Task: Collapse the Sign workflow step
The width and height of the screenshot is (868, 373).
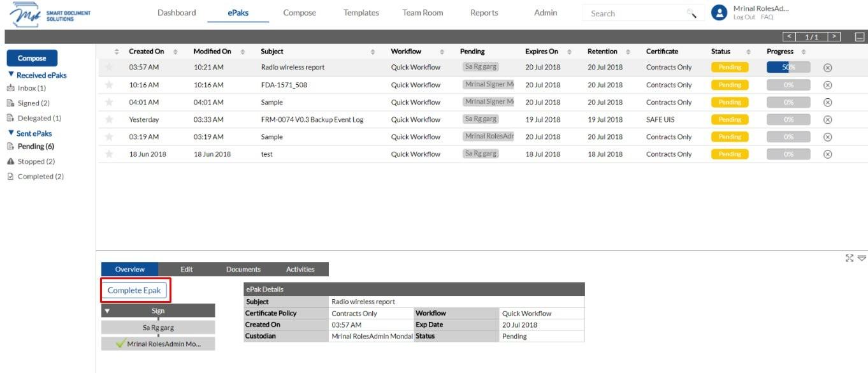Action: [x=107, y=311]
